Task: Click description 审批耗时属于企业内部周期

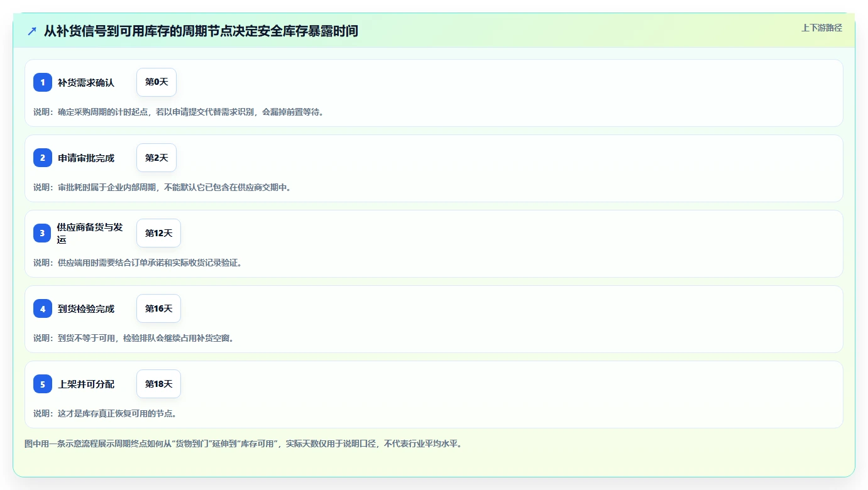Action: click(x=162, y=187)
